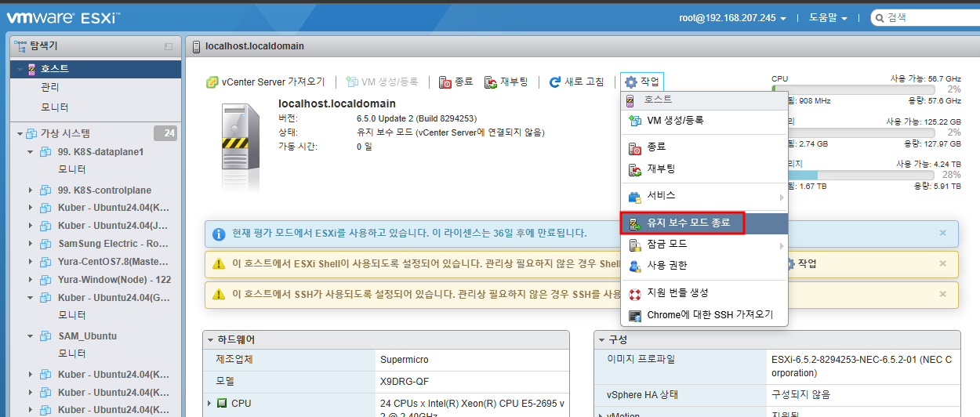Select Kuber - Ubuntu24.04(G... VM
Viewport: 980px width, 417px height.
point(114,298)
